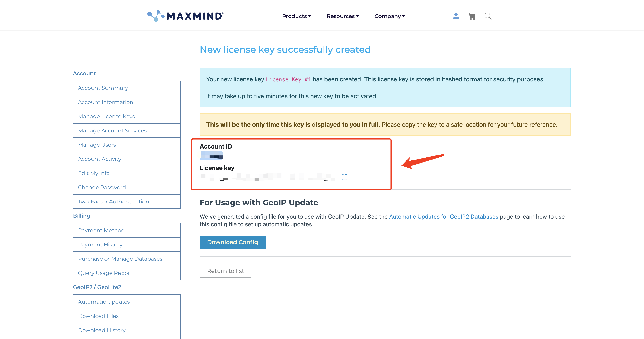Click the blurred Account ID value
This screenshot has width=644, height=339.
pyautogui.click(x=212, y=155)
